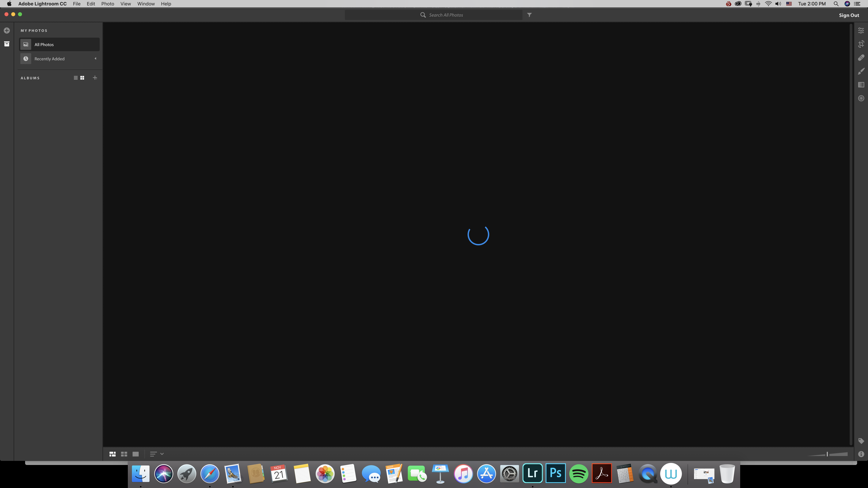
Task: Switch to Detail single-photo view
Action: [135, 454]
